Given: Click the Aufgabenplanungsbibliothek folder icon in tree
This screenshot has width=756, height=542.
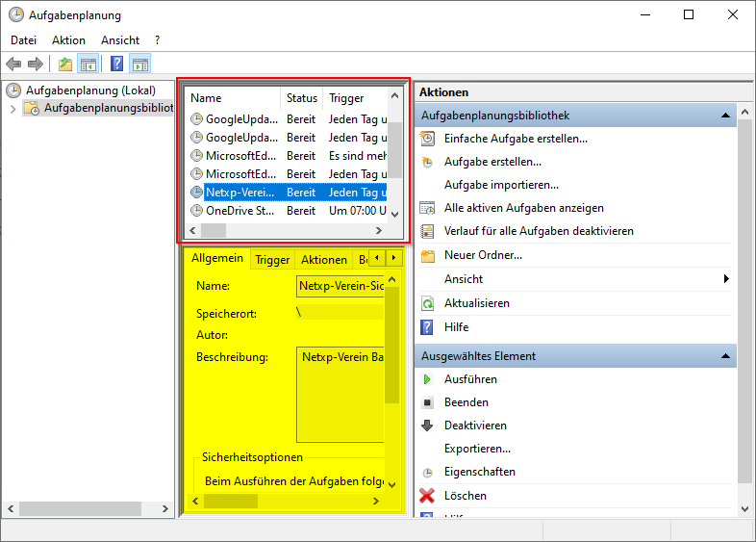Looking at the screenshot, I should 32,108.
